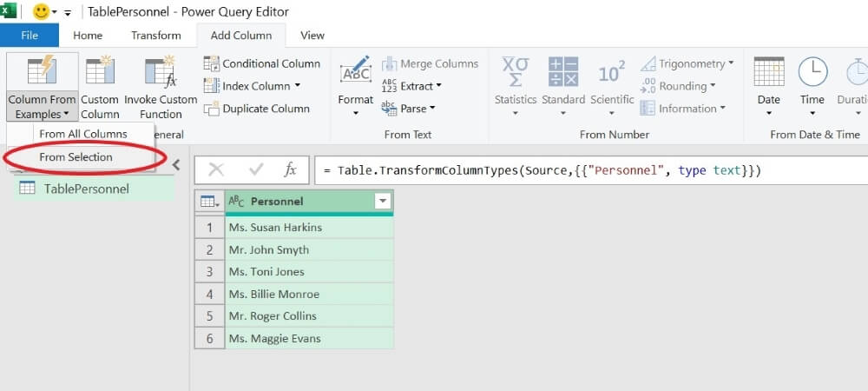Click the Standard operations icon

[563, 71]
